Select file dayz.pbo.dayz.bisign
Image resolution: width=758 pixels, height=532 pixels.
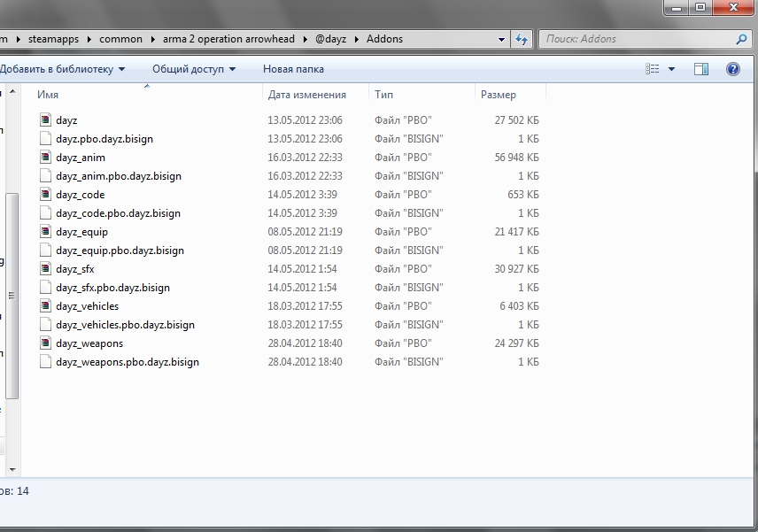104,139
